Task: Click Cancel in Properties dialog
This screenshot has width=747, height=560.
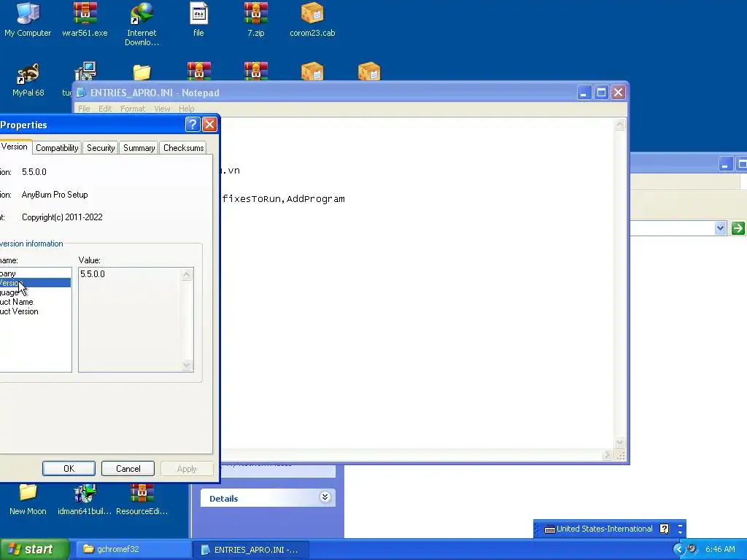Action: (x=128, y=469)
